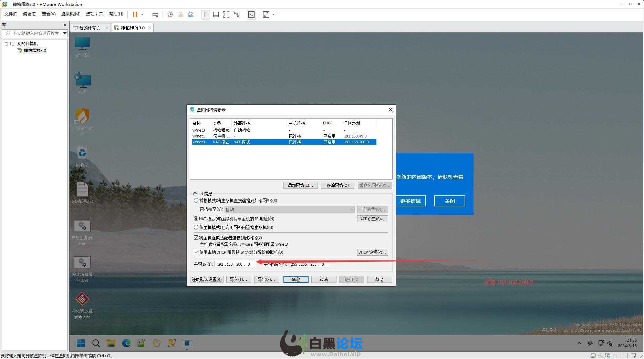This screenshot has height=359, width=644.
Task: Open the 编辑(E) menu
Action: point(30,14)
